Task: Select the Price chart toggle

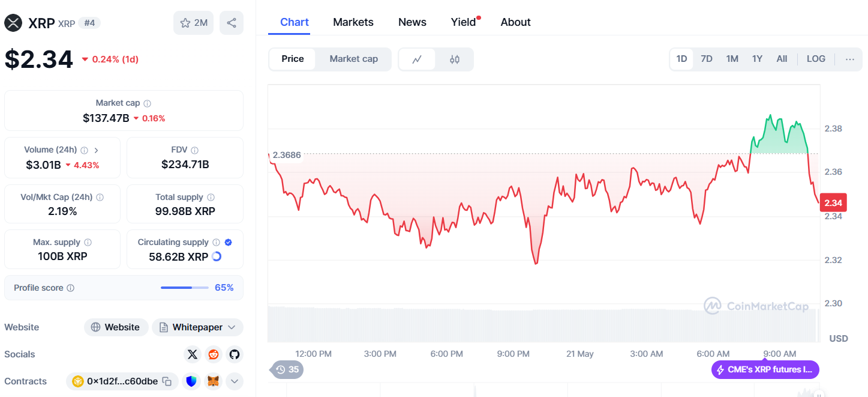Action: [293, 59]
